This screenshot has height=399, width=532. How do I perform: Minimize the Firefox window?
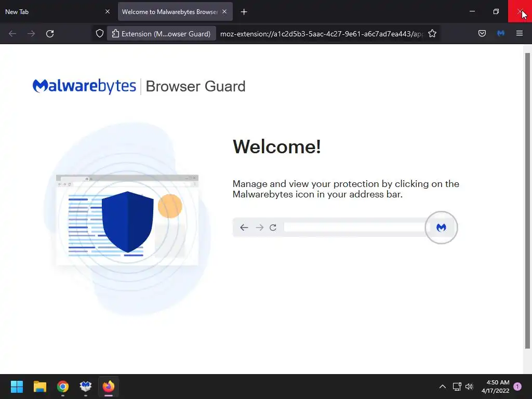point(472,11)
